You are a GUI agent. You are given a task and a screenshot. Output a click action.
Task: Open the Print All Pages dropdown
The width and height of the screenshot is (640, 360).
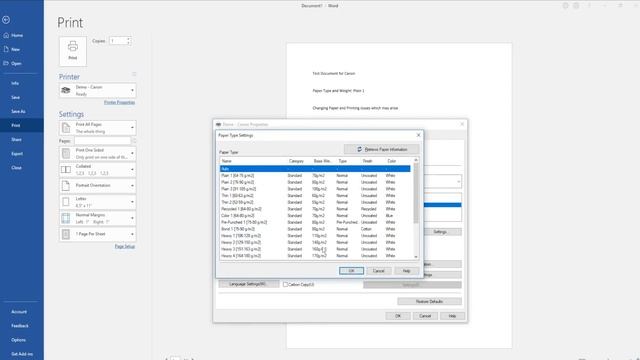[x=98, y=128]
